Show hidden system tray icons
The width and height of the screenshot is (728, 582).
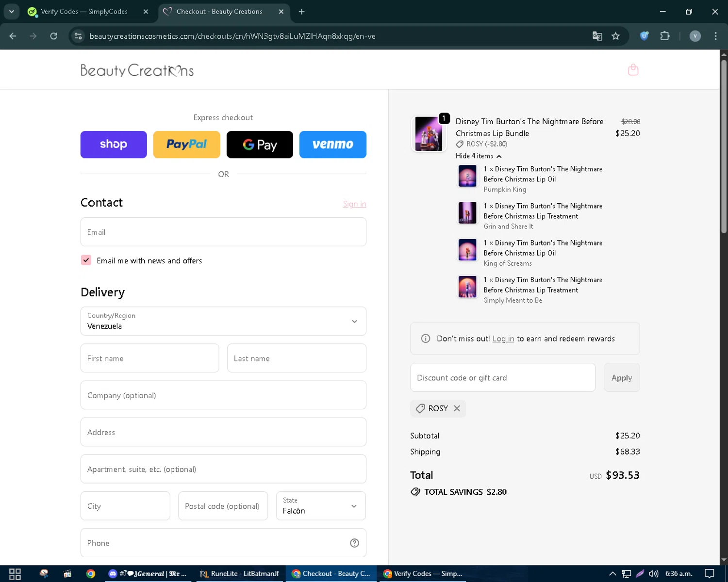[x=612, y=574]
